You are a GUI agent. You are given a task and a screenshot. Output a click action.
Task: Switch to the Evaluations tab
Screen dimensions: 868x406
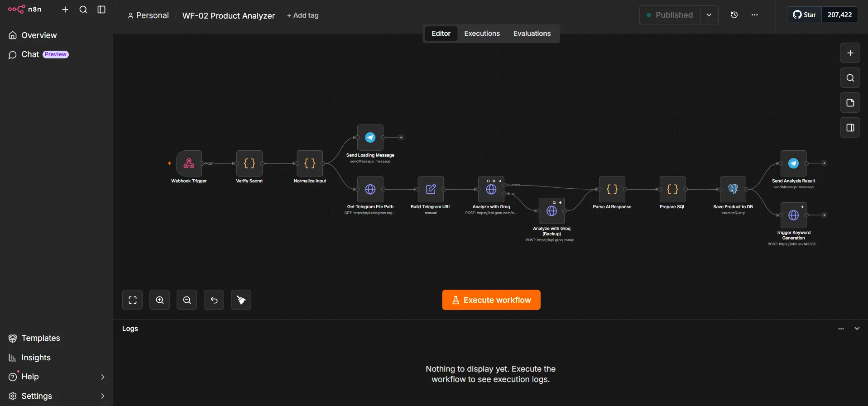(532, 33)
